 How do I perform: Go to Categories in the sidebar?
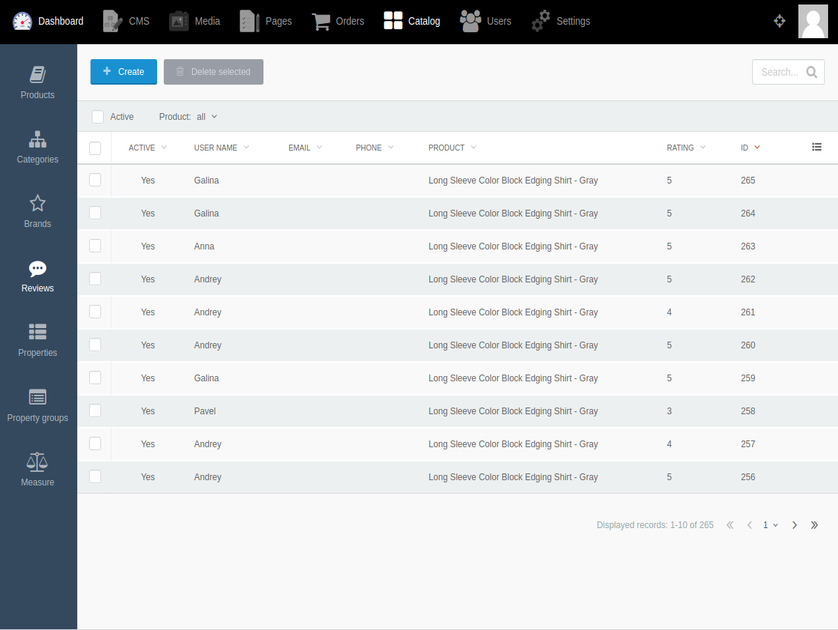coord(37,147)
